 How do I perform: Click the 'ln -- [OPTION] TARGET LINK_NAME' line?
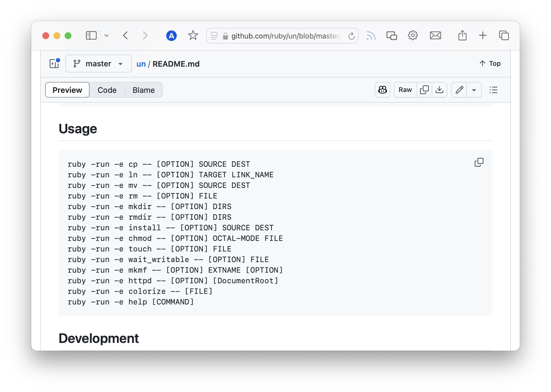pyautogui.click(x=170, y=175)
